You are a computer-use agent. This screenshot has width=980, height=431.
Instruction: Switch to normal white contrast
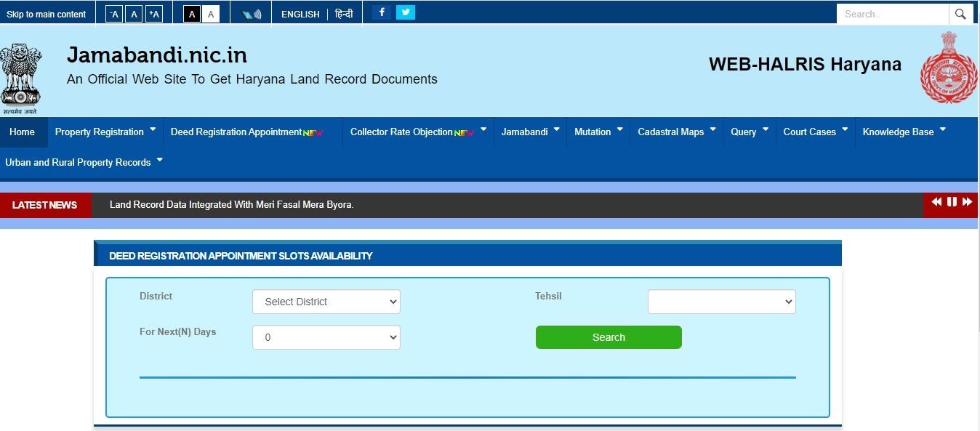coord(211,13)
